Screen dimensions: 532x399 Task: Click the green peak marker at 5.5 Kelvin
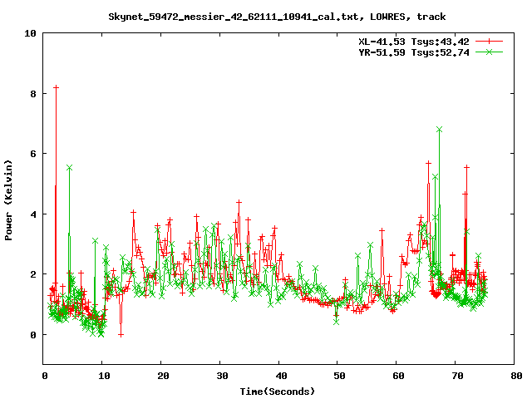click(x=70, y=168)
